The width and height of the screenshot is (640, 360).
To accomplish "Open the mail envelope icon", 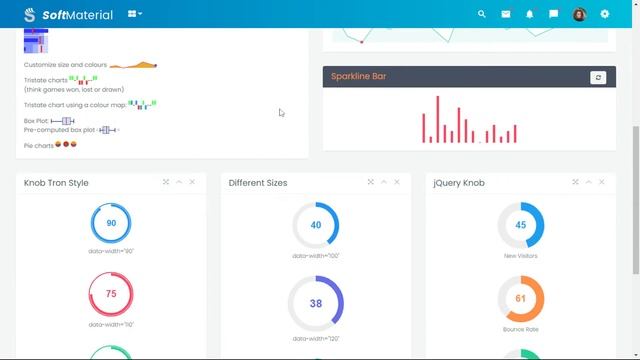I will click(x=506, y=14).
